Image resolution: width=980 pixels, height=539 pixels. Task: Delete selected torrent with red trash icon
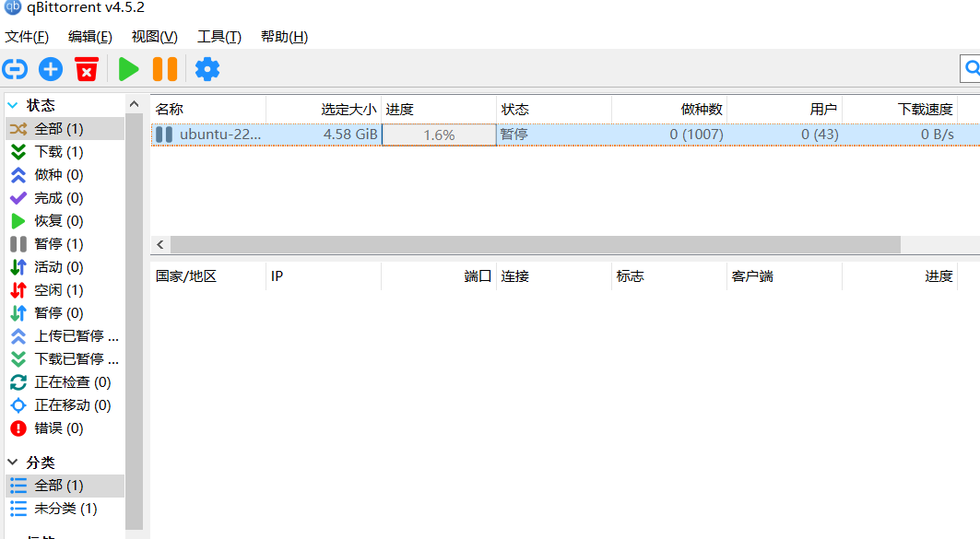tap(87, 69)
